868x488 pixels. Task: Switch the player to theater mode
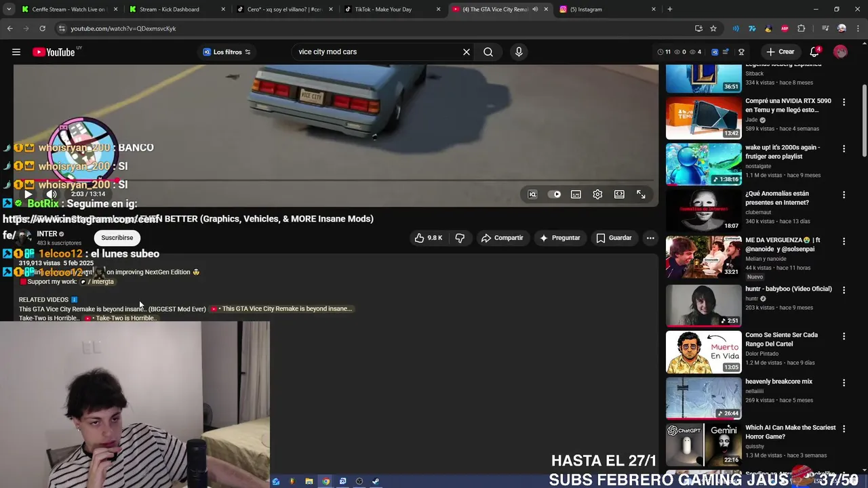tap(619, 195)
